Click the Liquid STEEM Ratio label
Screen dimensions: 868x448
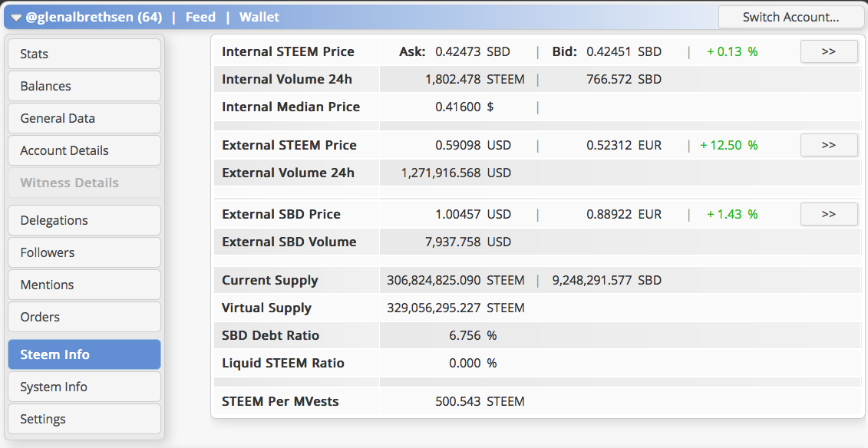coord(283,363)
